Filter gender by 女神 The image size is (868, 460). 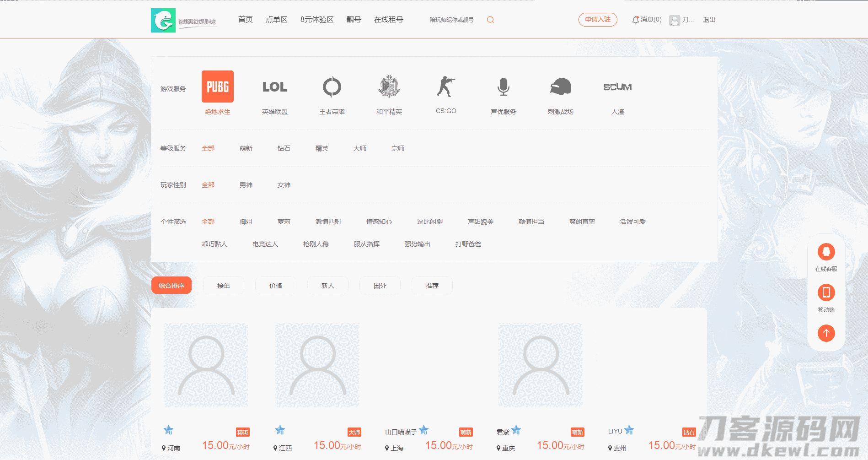[284, 185]
